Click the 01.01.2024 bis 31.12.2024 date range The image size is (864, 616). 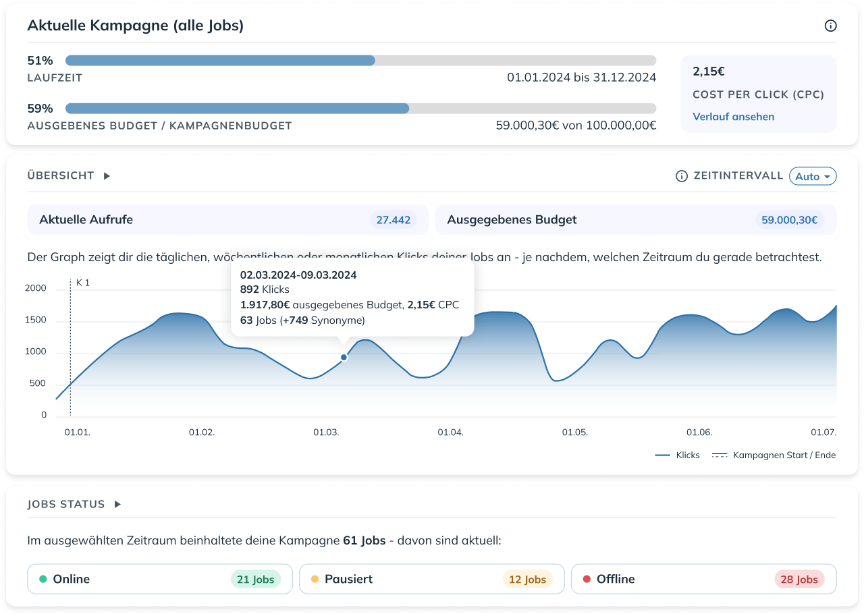(x=581, y=78)
